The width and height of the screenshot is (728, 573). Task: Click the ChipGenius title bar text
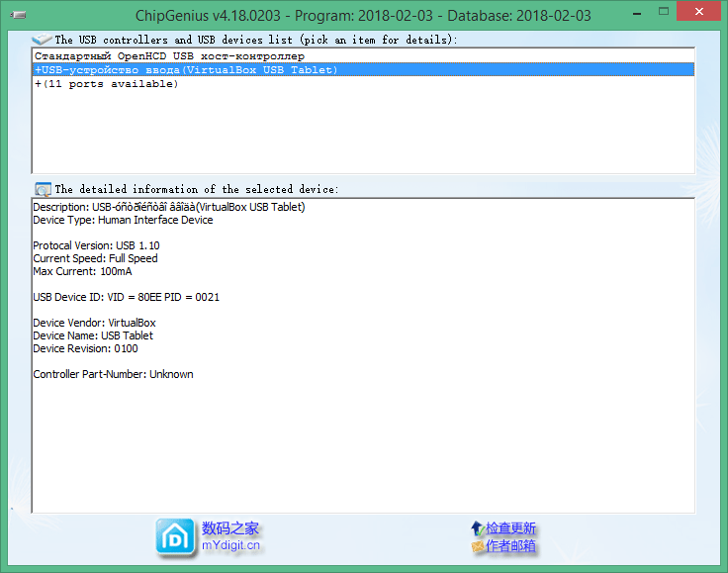tap(363, 15)
